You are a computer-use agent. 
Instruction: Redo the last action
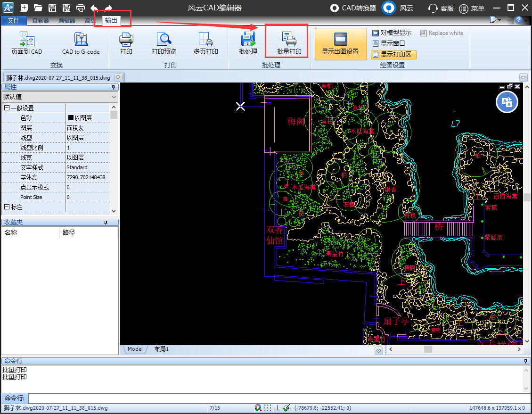108,8
